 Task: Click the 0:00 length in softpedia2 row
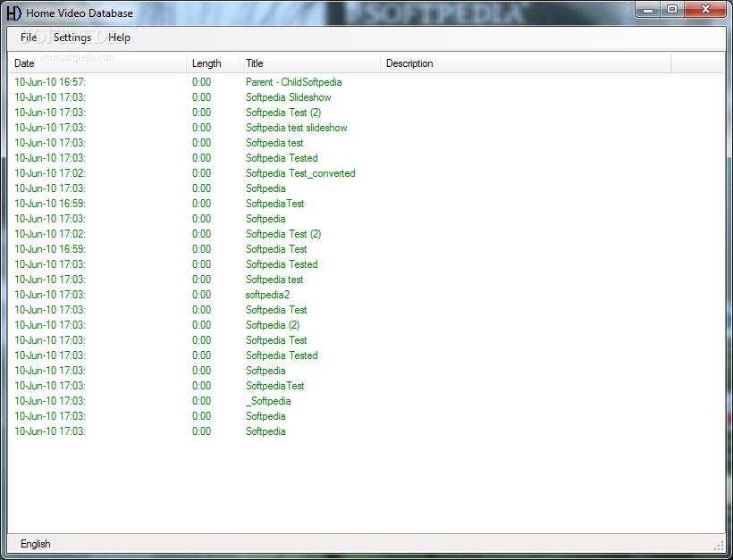[x=201, y=295]
